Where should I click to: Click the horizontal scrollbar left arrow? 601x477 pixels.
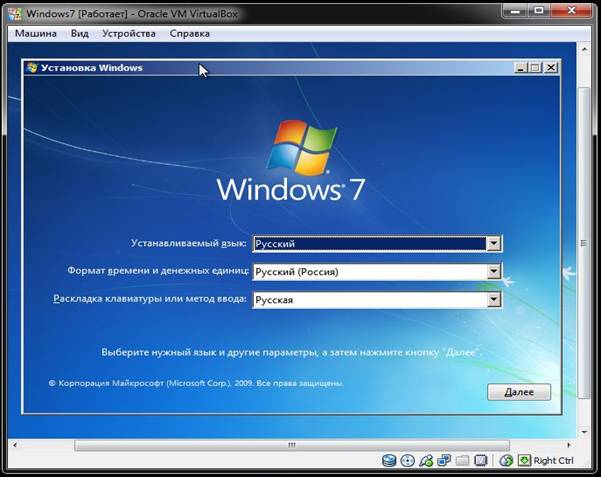pyautogui.click(x=15, y=445)
